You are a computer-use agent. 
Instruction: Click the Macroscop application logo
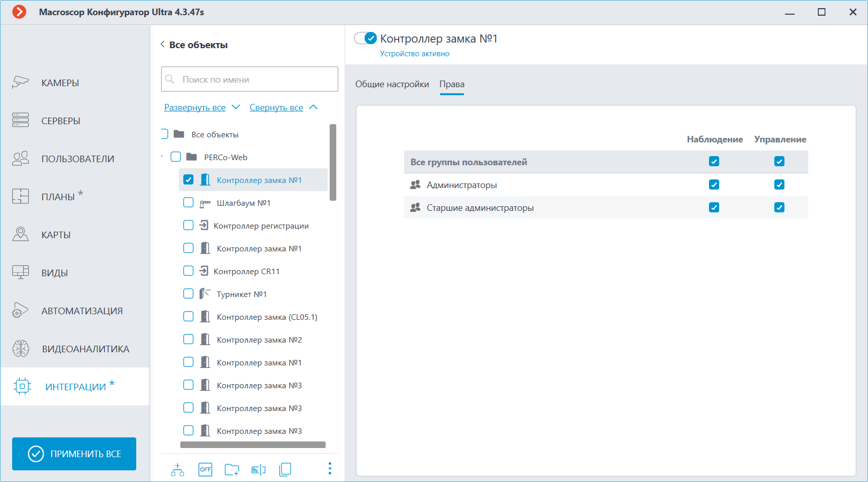19,12
